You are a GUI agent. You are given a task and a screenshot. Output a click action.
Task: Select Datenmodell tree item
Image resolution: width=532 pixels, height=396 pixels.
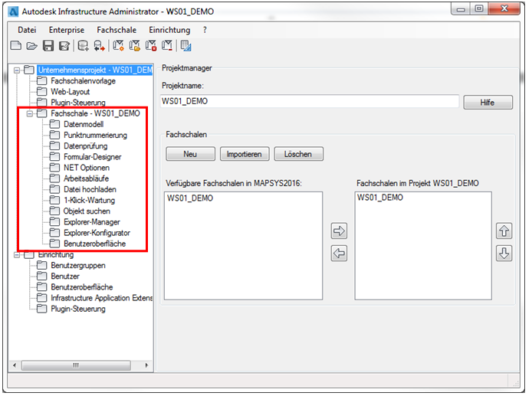[84, 124]
